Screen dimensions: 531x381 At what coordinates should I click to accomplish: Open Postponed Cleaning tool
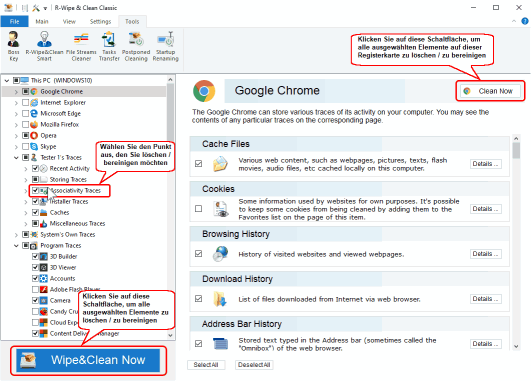pyautogui.click(x=136, y=46)
